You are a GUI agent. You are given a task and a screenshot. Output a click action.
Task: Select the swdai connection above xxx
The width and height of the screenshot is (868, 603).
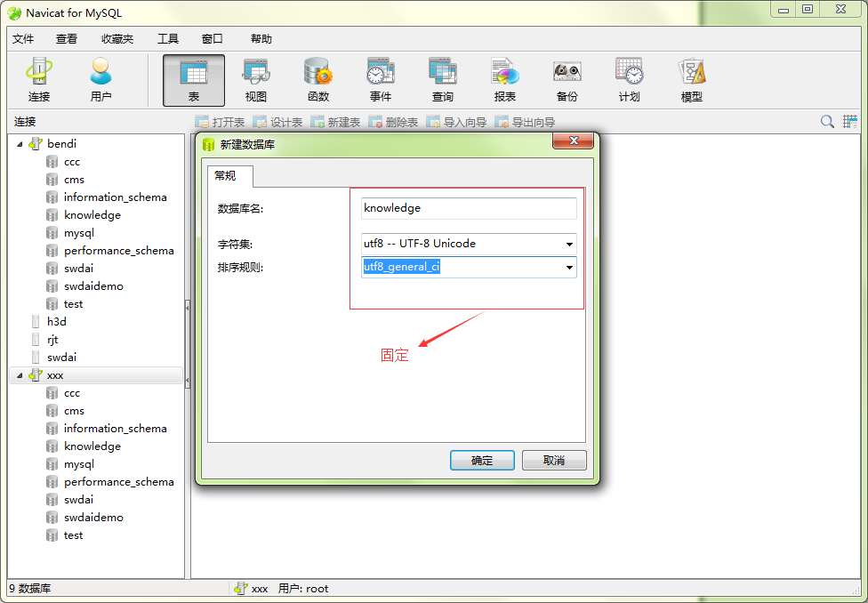click(x=61, y=358)
